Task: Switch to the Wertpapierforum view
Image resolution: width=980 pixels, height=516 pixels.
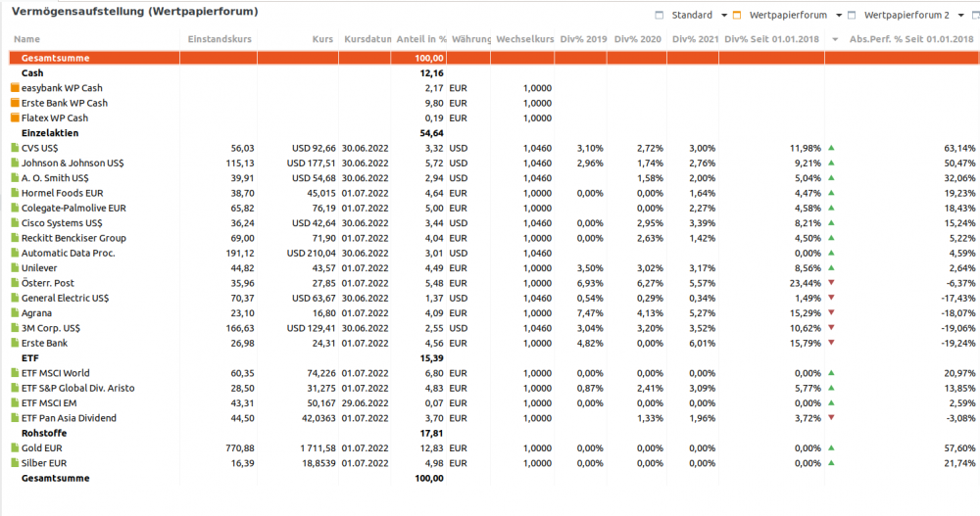Action: (x=788, y=15)
